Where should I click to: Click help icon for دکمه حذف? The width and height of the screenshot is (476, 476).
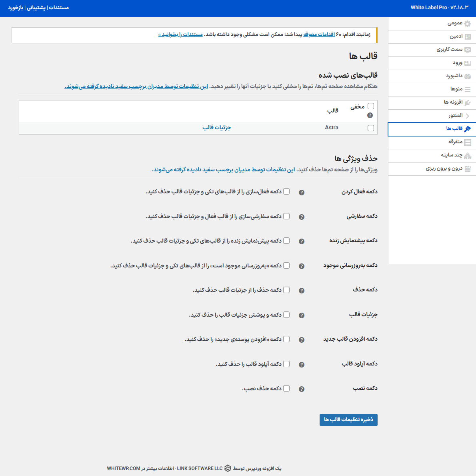[x=302, y=291]
